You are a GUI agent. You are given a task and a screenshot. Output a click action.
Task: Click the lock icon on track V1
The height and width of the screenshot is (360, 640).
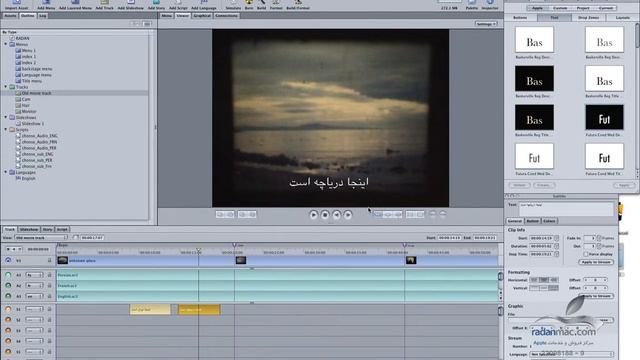50,260
